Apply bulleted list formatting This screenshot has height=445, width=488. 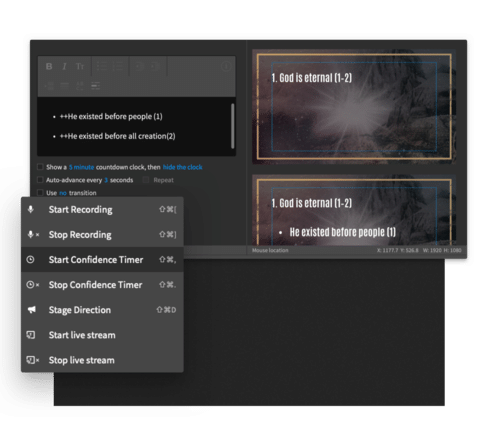102,66
